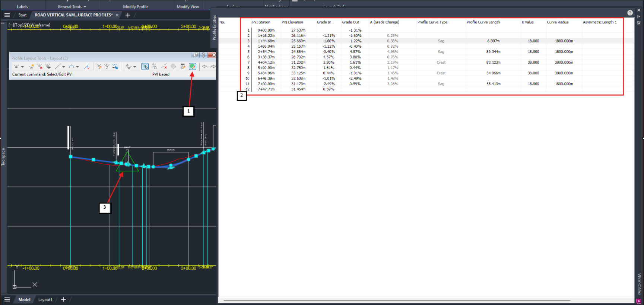Open new drawing tab with plus button
This screenshot has height=305, width=644.
tap(128, 15)
